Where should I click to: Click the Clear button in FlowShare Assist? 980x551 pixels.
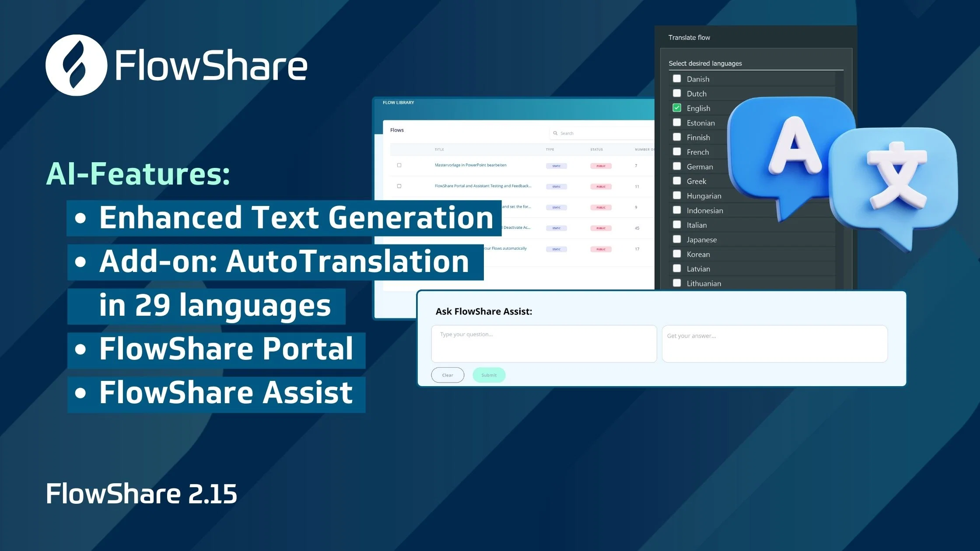coord(448,375)
